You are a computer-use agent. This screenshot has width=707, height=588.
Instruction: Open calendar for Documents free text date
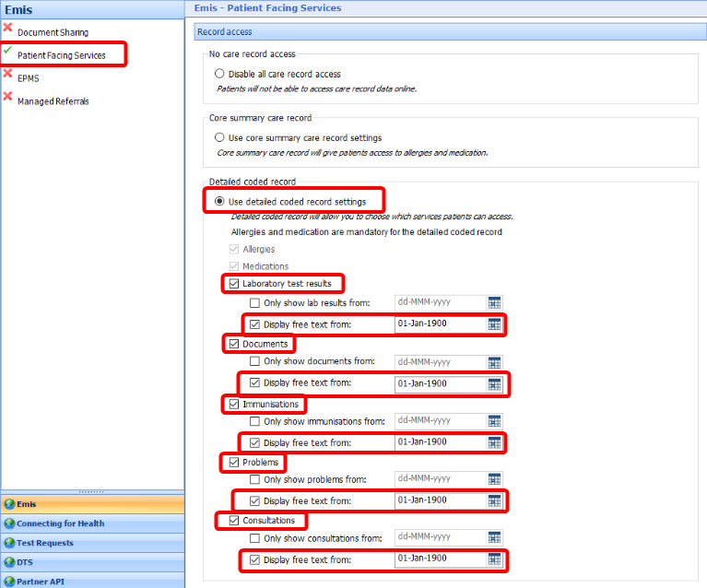click(494, 384)
